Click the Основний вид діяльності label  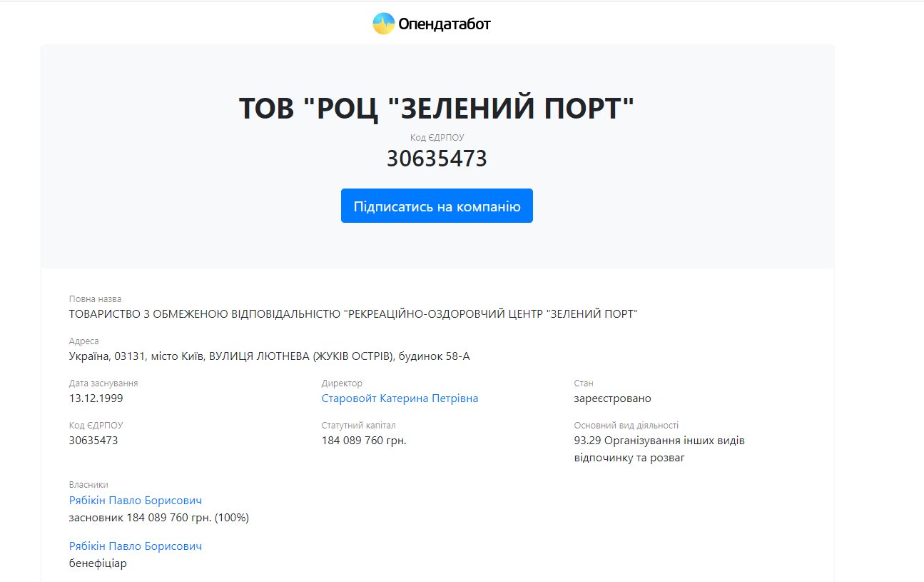point(626,426)
